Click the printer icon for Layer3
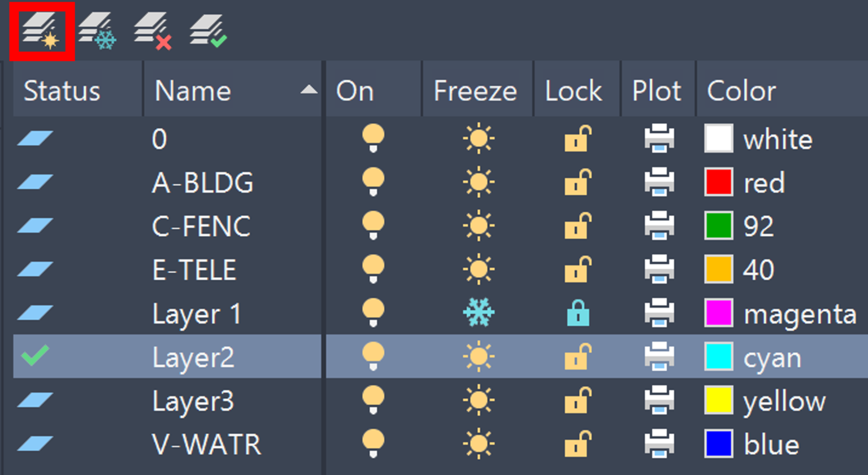The image size is (868, 475). coord(659,400)
